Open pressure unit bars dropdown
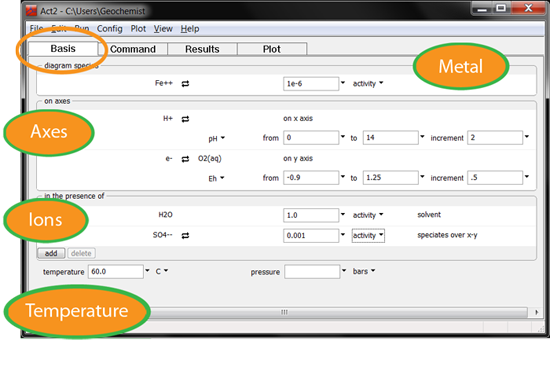The width and height of the screenshot is (550, 367). click(364, 271)
